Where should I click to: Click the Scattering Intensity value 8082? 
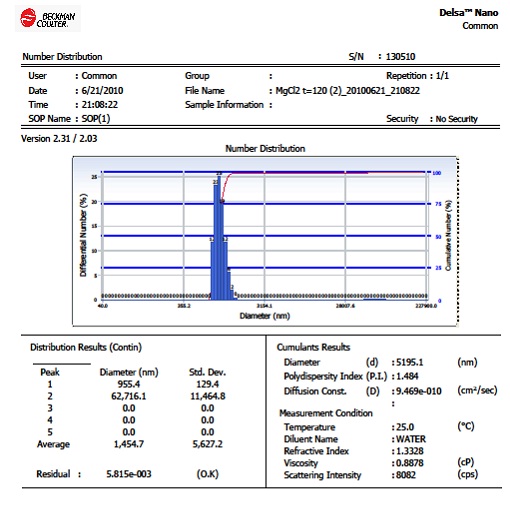[x=406, y=475]
